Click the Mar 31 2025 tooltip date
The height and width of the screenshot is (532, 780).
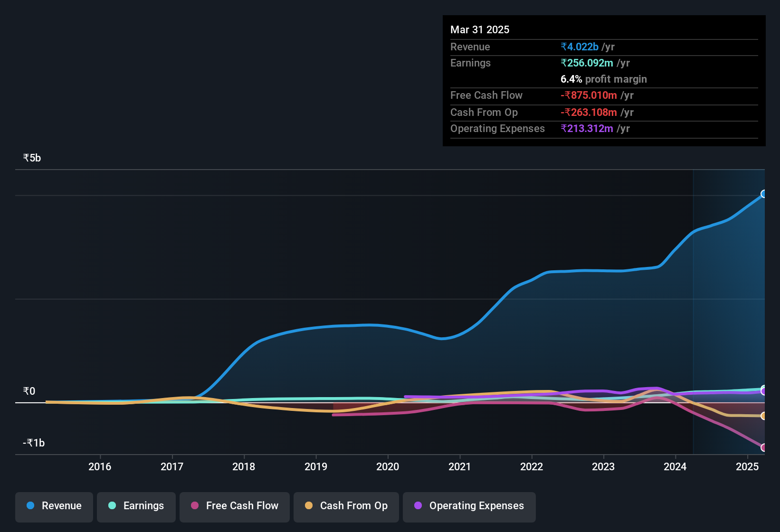tap(480, 29)
